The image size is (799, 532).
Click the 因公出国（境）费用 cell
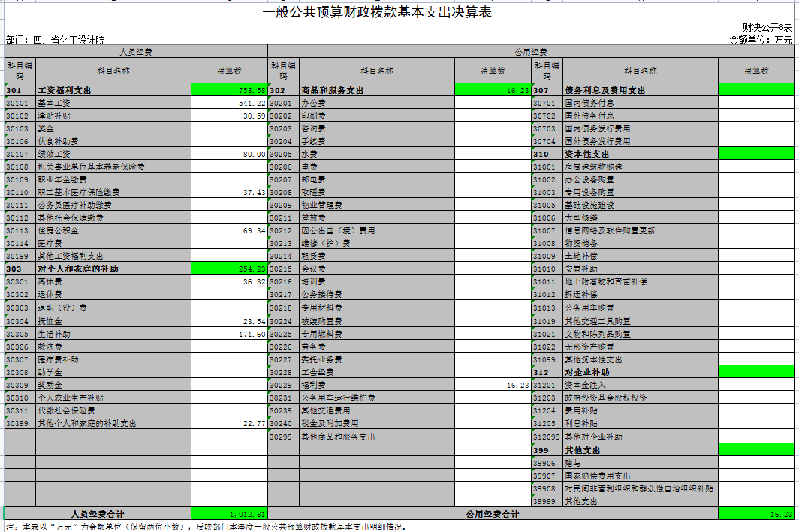click(x=377, y=230)
